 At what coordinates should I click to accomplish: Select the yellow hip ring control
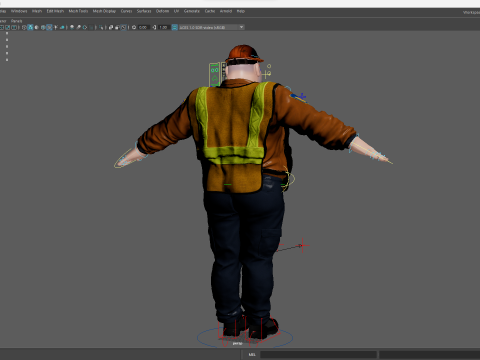tap(289, 179)
